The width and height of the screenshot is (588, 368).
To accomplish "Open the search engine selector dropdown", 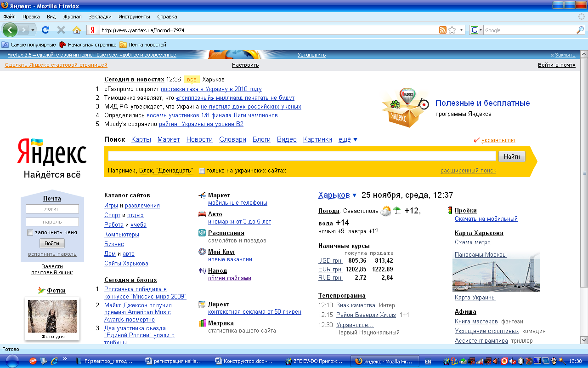I will tap(481, 30).
